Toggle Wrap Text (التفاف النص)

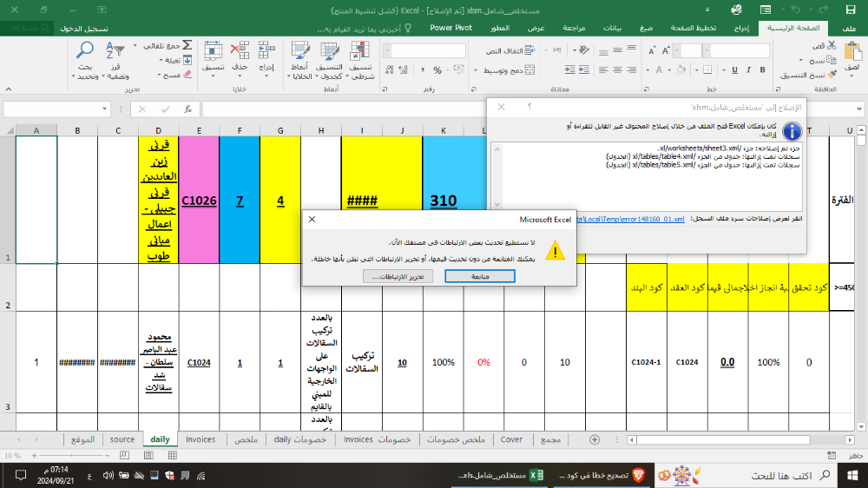pyautogui.click(x=510, y=51)
